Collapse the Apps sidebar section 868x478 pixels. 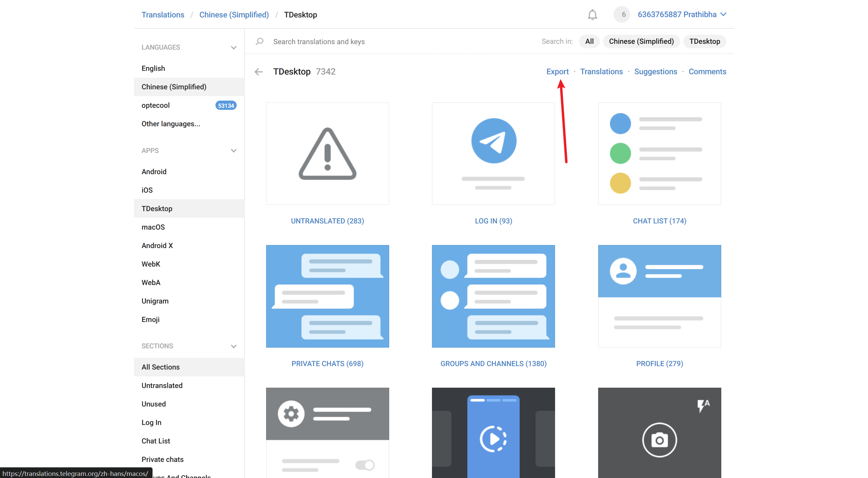pos(234,151)
